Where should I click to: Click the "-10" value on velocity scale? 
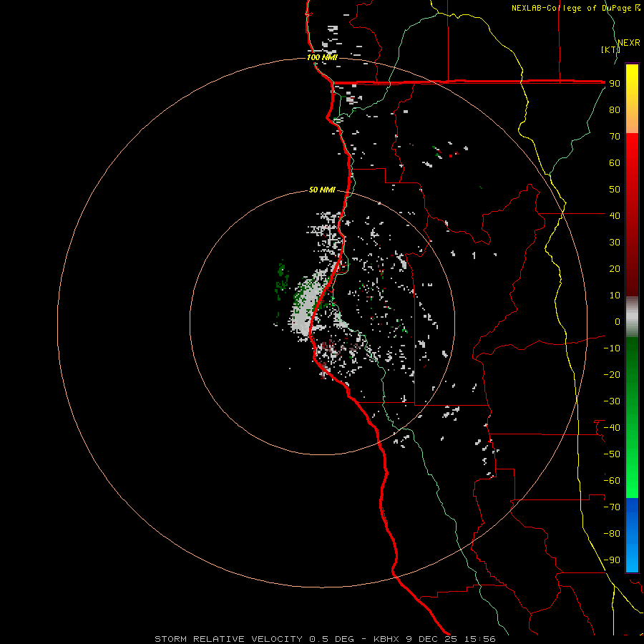[612, 348]
